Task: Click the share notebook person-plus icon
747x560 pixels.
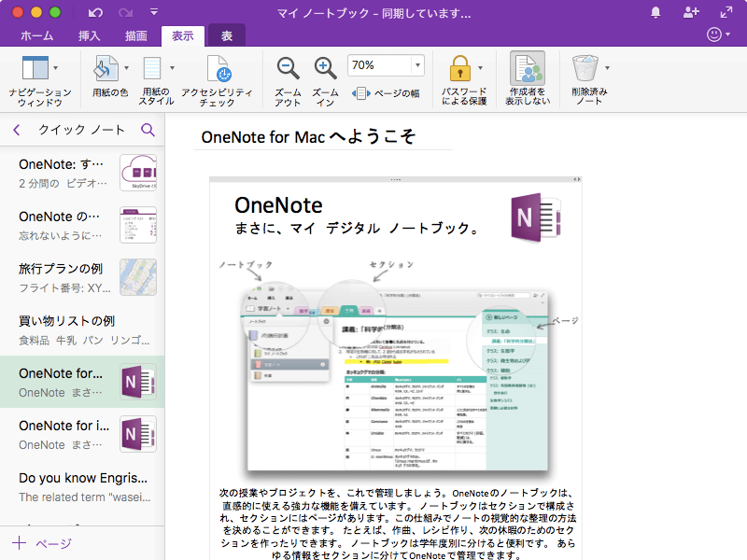Action: click(691, 13)
